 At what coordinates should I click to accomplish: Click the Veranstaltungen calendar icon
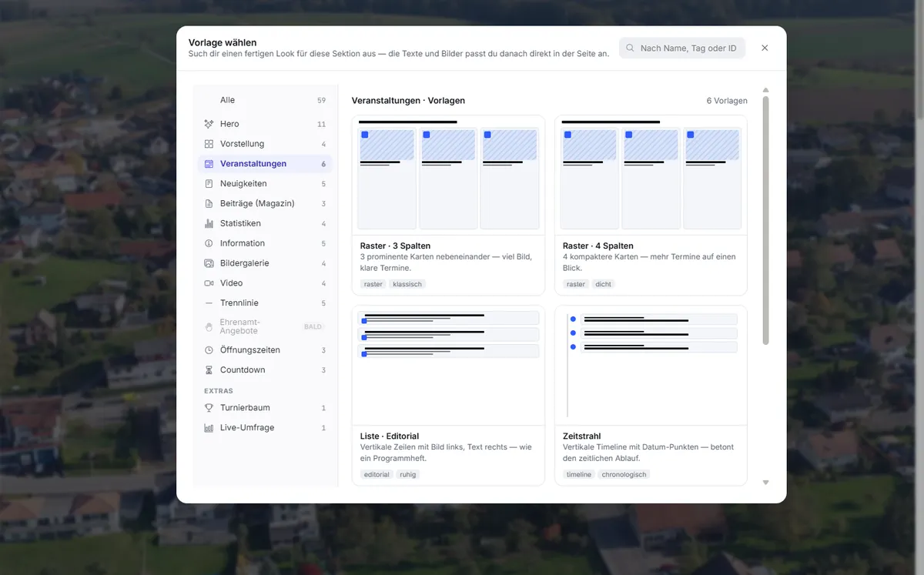(x=209, y=164)
